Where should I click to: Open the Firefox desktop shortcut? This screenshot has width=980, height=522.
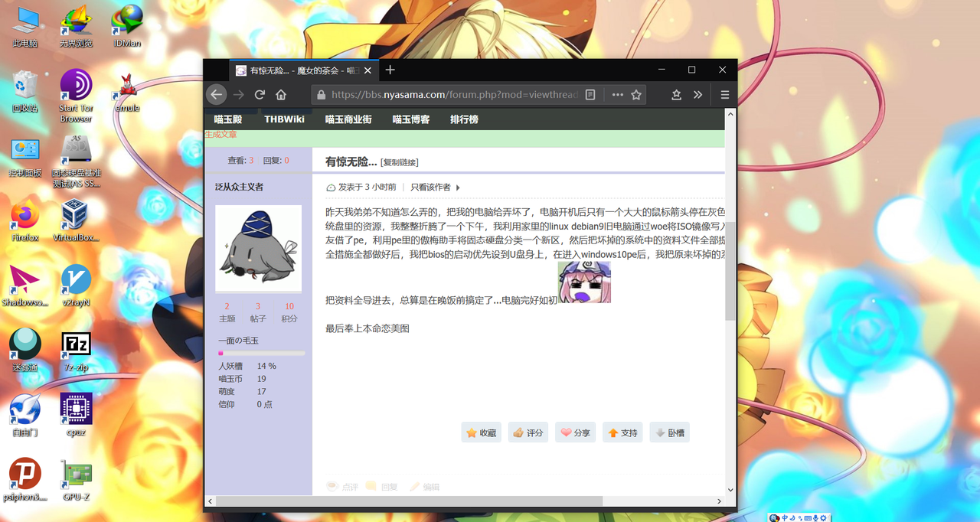click(25, 221)
